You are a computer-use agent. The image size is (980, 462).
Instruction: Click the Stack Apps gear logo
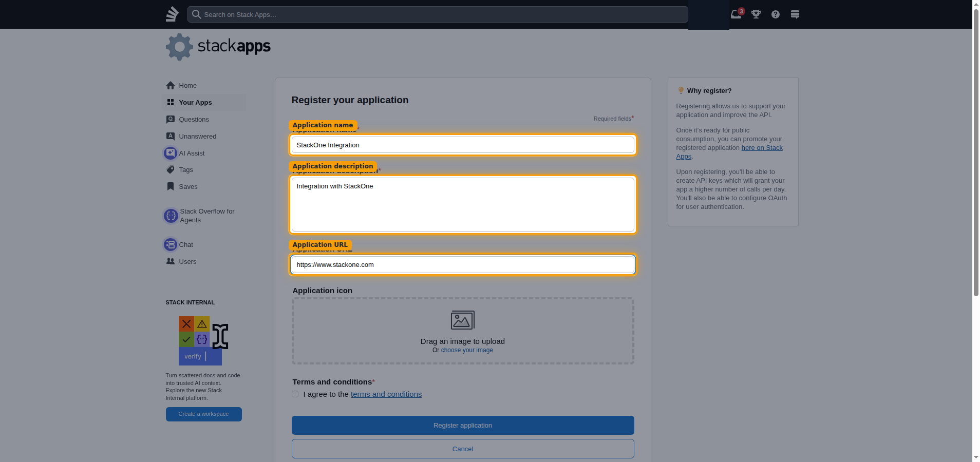tap(179, 47)
